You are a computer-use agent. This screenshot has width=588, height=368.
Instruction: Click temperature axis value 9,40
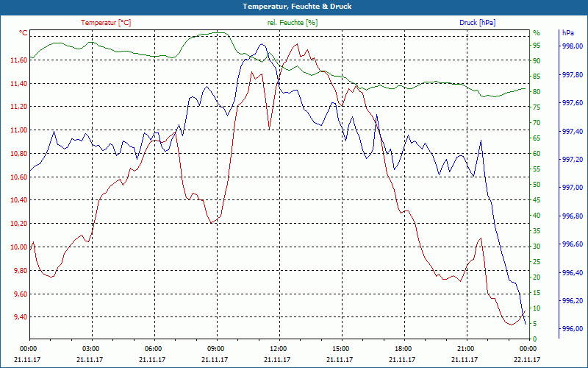(x=21, y=317)
